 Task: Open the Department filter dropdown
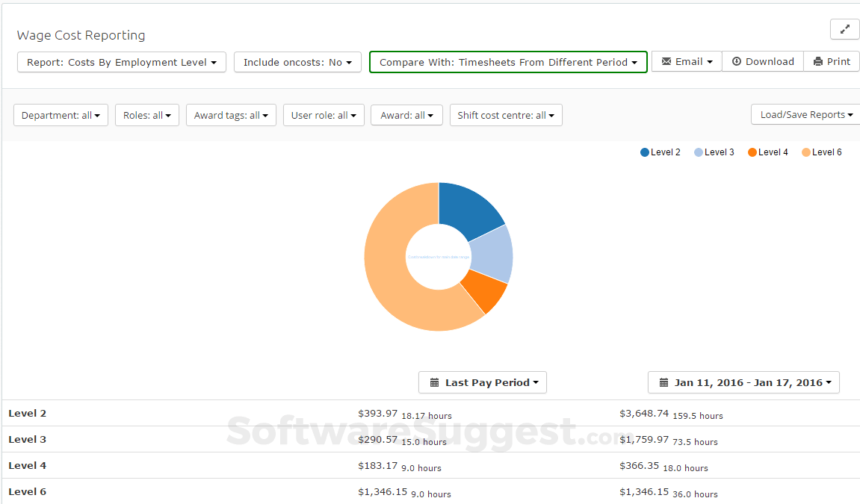(61, 115)
